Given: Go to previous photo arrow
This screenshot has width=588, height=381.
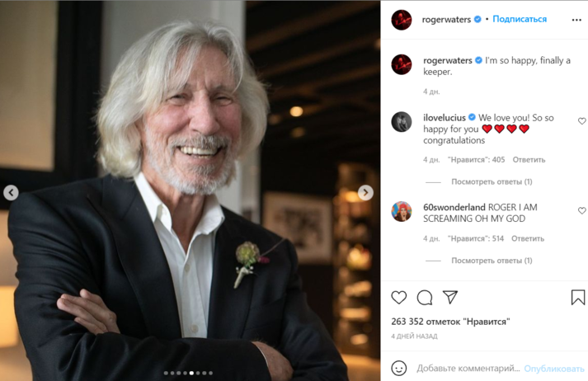Looking at the screenshot, I should (x=11, y=192).
